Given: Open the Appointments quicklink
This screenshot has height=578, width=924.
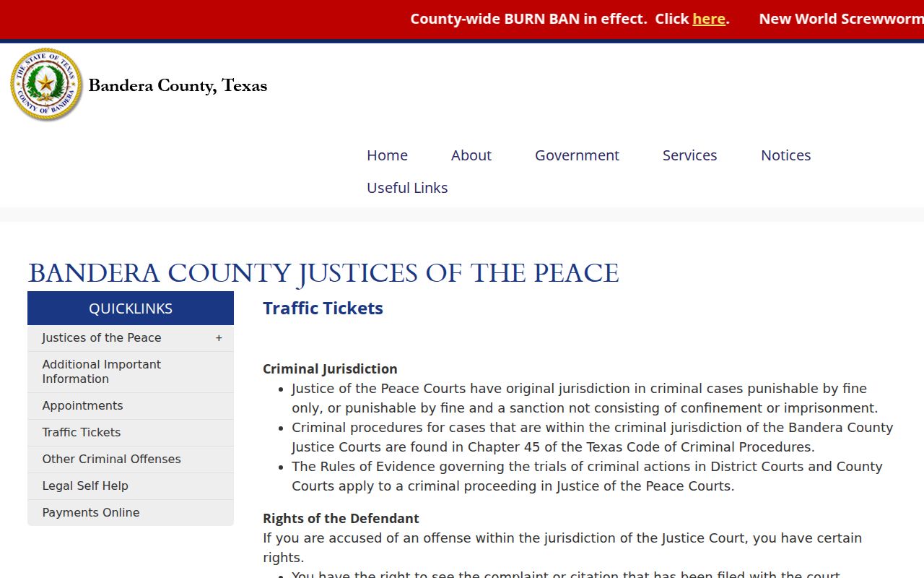Looking at the screenshot, I should (x=131, y=406).
